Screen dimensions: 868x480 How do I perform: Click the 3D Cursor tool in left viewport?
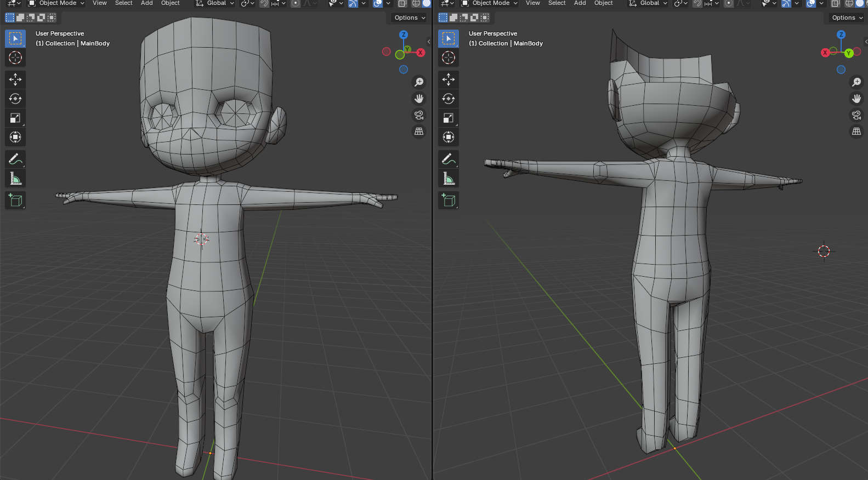tap(15, 58)
